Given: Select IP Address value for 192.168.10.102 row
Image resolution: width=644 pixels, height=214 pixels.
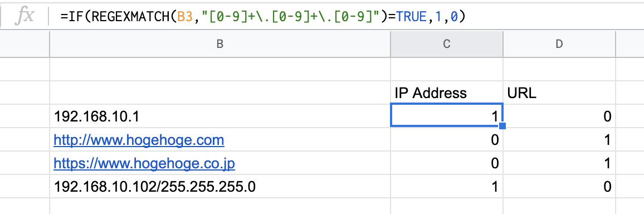Looking at the screenshot, I should [x=447, y=187].
